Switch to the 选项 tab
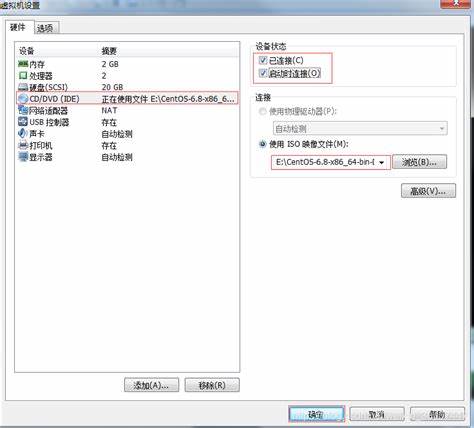The height and width of the screenshot is (428, 474). tap(46, 28)
